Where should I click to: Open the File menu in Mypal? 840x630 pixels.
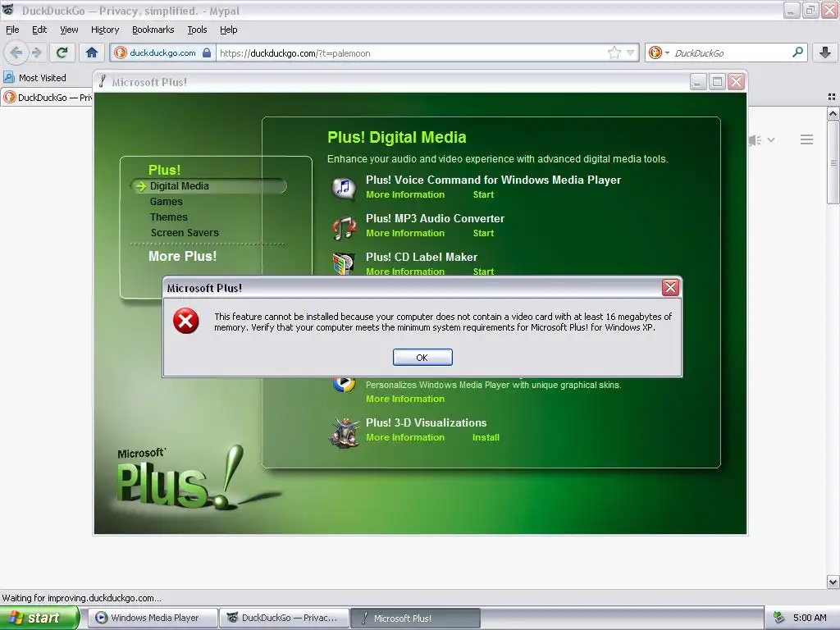tap(12, 30)
